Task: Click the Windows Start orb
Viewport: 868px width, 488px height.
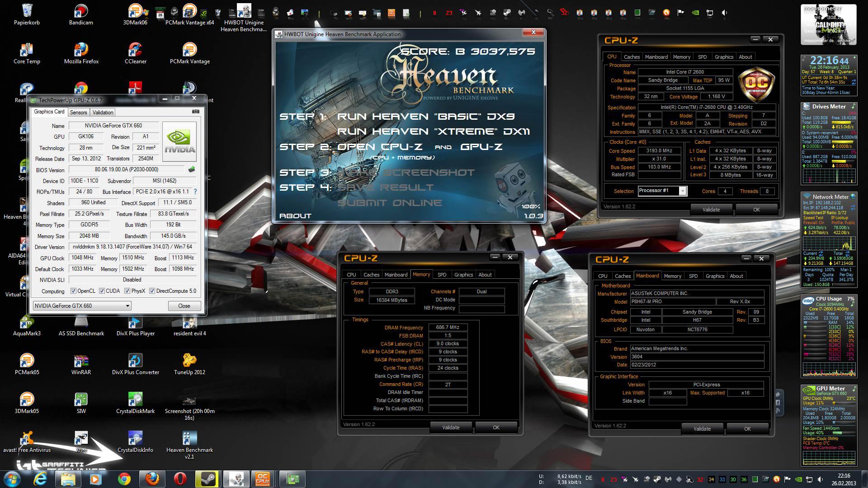Action: [x=12, y=479]
